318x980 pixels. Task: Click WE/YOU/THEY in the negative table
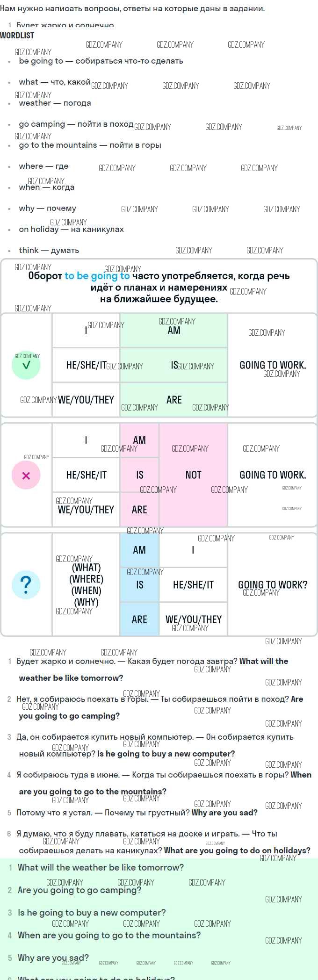86,510
